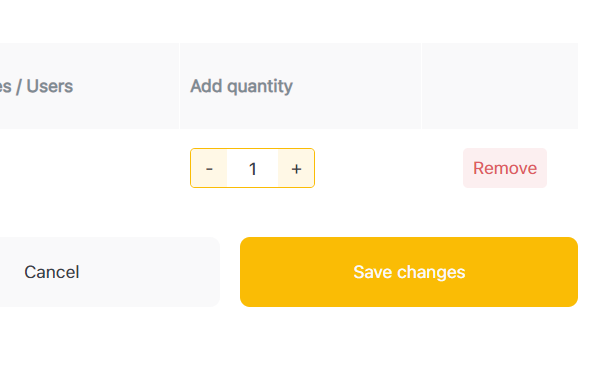
Task: Click the pink Remove label
Action: 505,168
